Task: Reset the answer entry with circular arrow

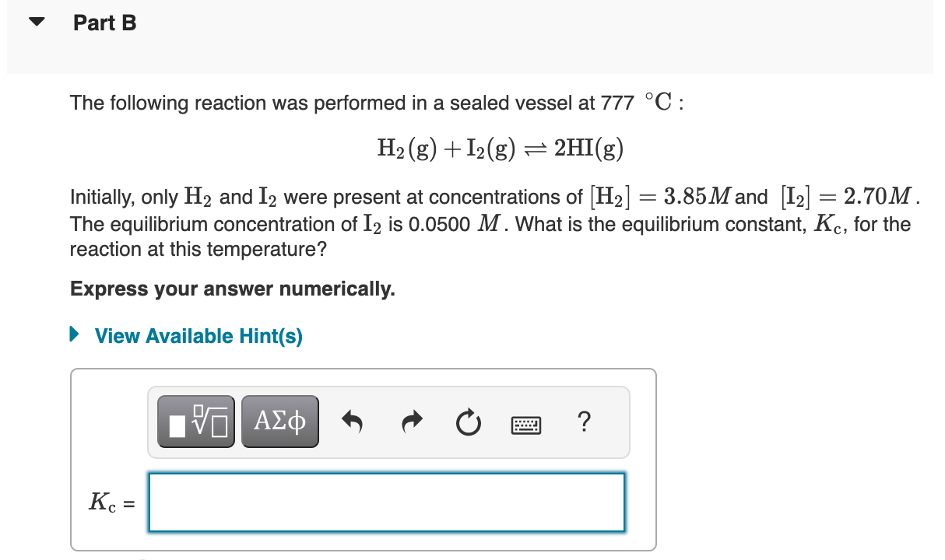Action: tap(468, 421)
